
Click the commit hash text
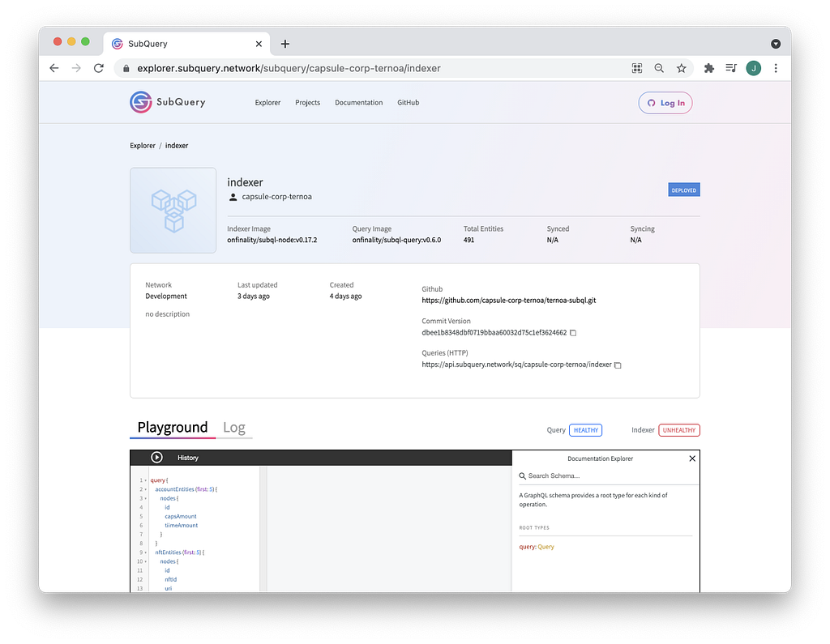tap(494, 333)
